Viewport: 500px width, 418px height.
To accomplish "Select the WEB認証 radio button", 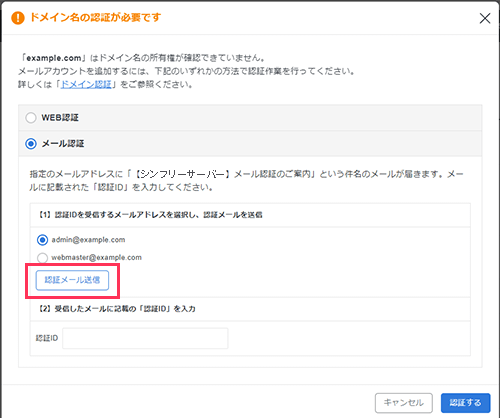I will point(31,118).
